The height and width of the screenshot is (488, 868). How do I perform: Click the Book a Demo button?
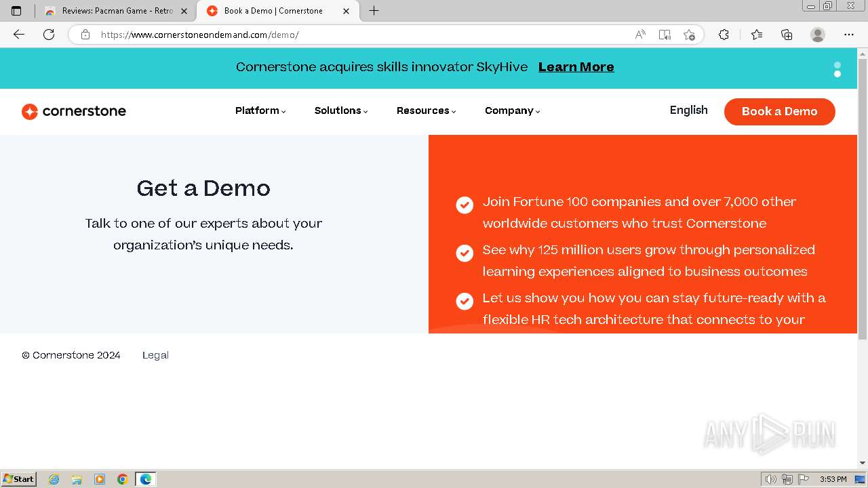coord(780,111)
